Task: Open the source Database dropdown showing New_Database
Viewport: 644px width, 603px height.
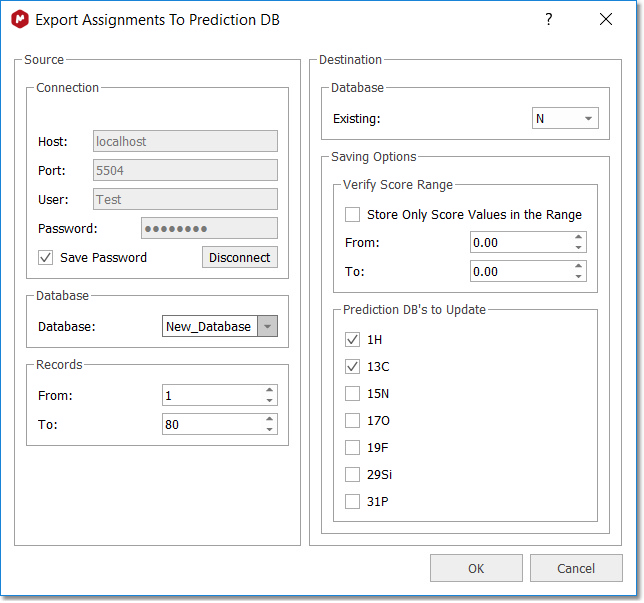Action: pos(220,326)
